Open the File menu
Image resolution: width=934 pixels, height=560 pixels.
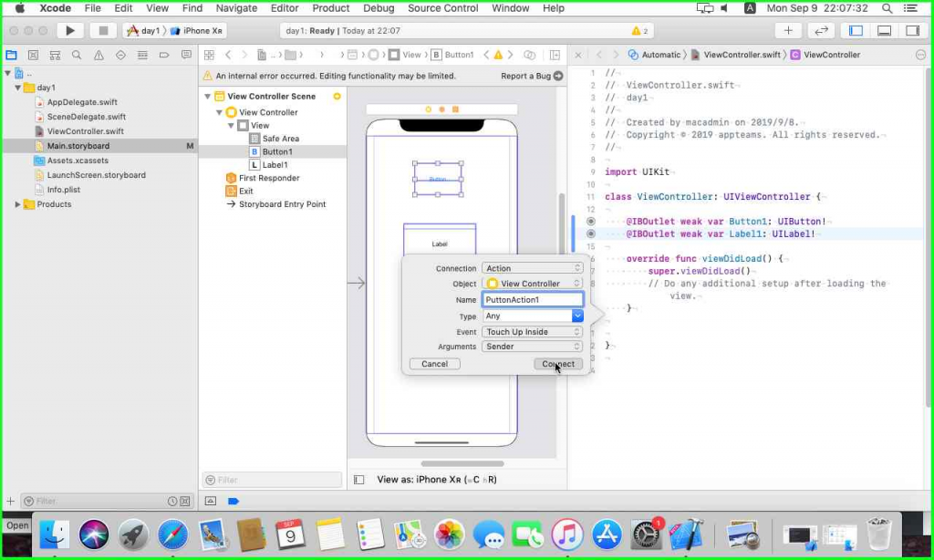[92, 8]
